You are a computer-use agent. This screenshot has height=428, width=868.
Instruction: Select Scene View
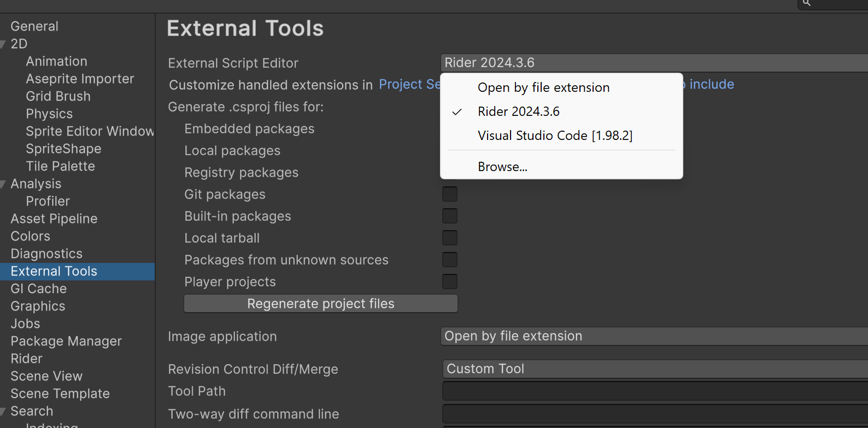tap(46, 376)
